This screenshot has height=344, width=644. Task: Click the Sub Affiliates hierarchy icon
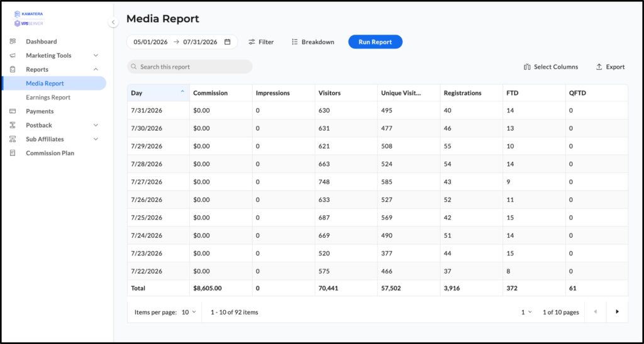[x=13, y=139]
